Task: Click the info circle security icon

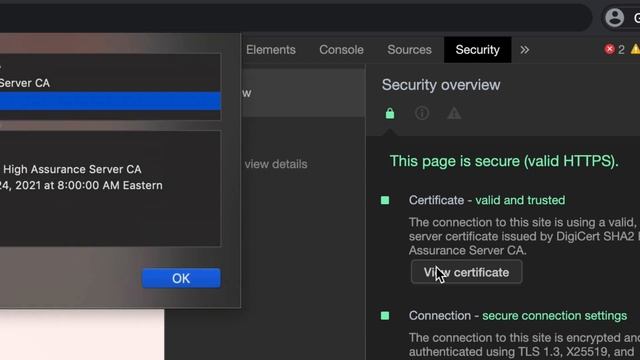Action: point(422,113)
